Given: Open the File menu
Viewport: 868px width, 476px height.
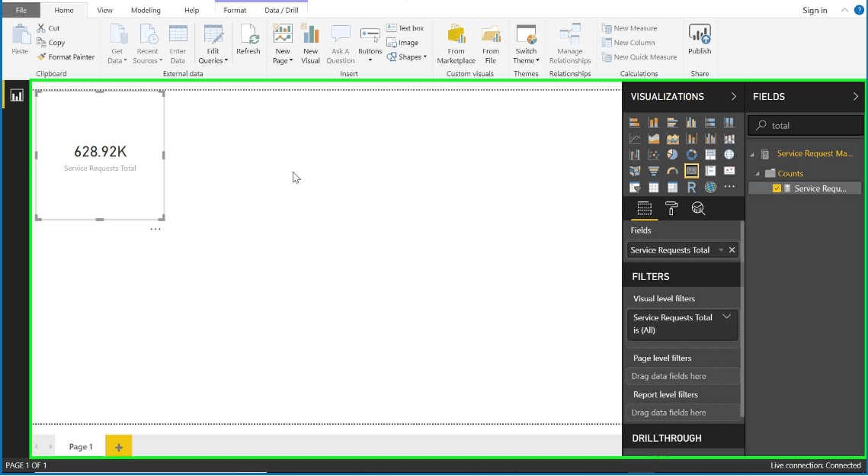Looking at the screenshot, I should tap(21, 10).
